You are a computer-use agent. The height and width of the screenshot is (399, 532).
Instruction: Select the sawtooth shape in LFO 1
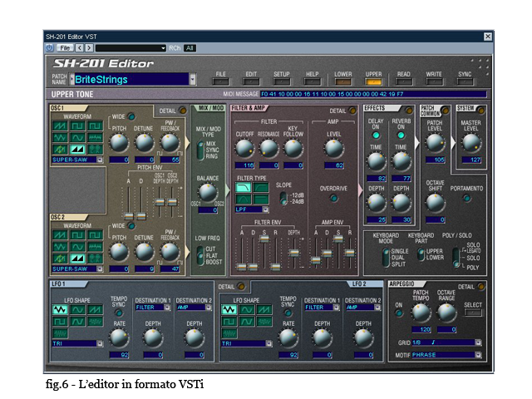coord(95,310)
